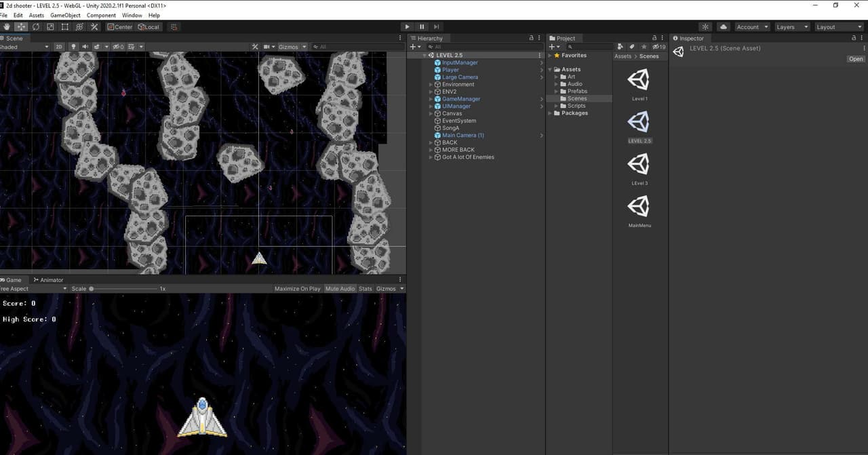This screenshot has width=868, height=455.
Task: Open the Layers dropdown
Action: [x=792, y=27]
